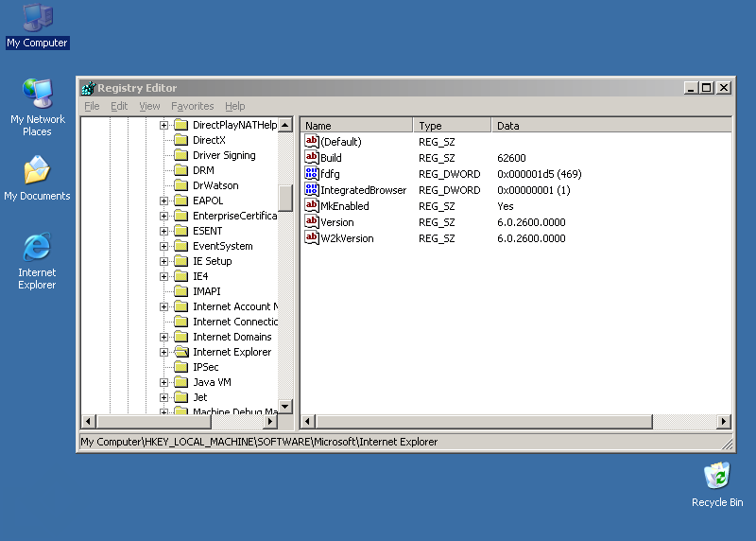Click the status bar registry path text

[259, 442]
